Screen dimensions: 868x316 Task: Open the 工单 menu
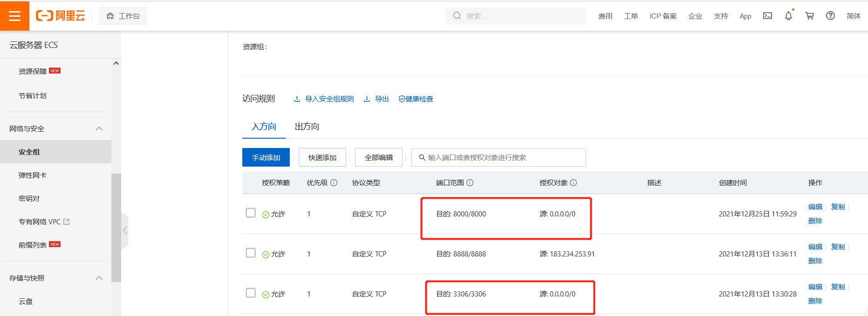pos(631,16)
